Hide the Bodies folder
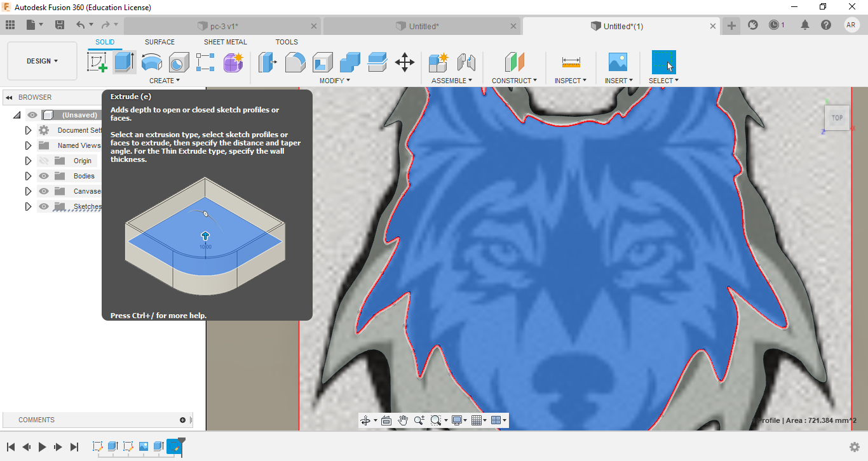The width and height of the screenshot is (868, 461). 44,176
